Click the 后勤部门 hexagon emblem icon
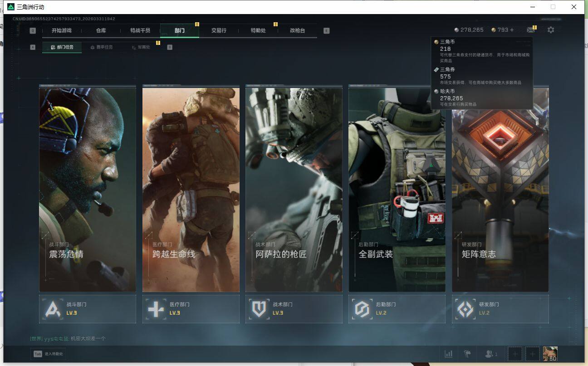Screen dimensions: 588x366 [x=363, y=309]
